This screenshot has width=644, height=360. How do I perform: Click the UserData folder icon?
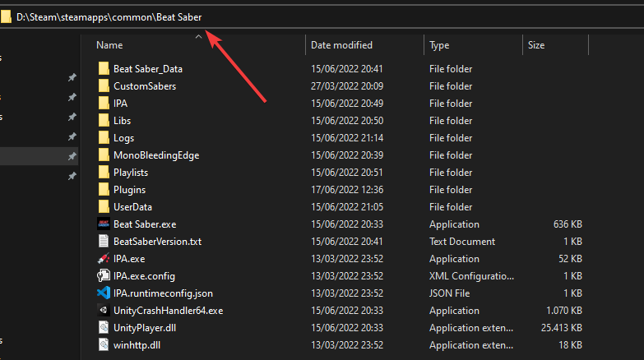click(104, 206)
